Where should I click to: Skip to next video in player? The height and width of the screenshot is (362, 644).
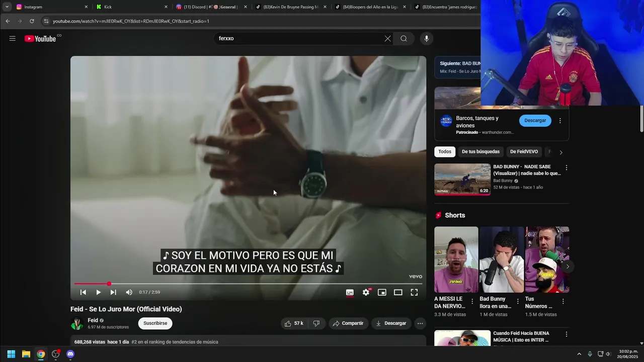(113, 292)
